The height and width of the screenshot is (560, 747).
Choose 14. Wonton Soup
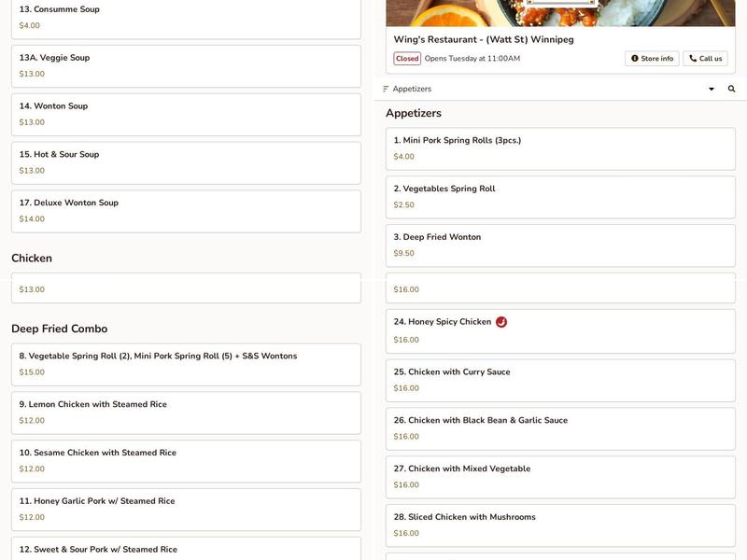186,115
